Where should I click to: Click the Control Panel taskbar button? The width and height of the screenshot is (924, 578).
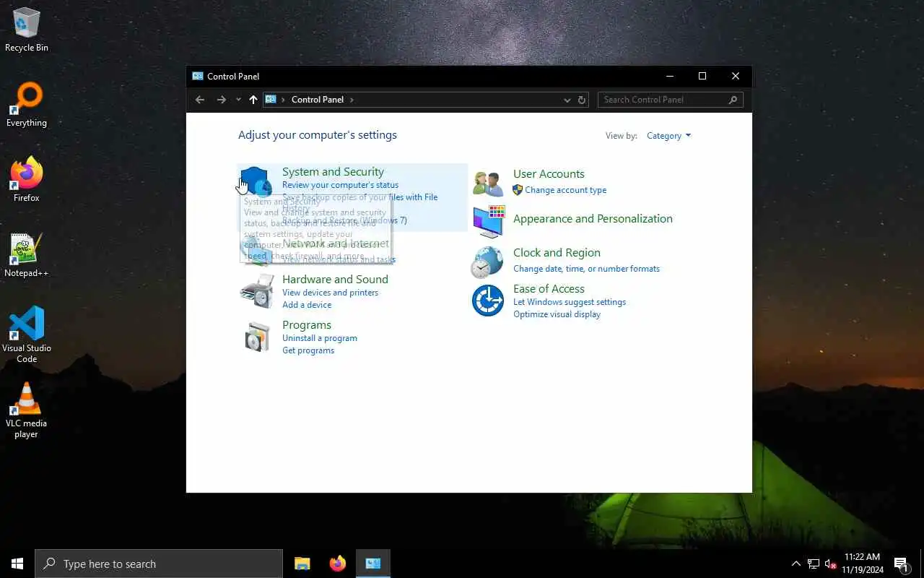[x=373, y=564]
